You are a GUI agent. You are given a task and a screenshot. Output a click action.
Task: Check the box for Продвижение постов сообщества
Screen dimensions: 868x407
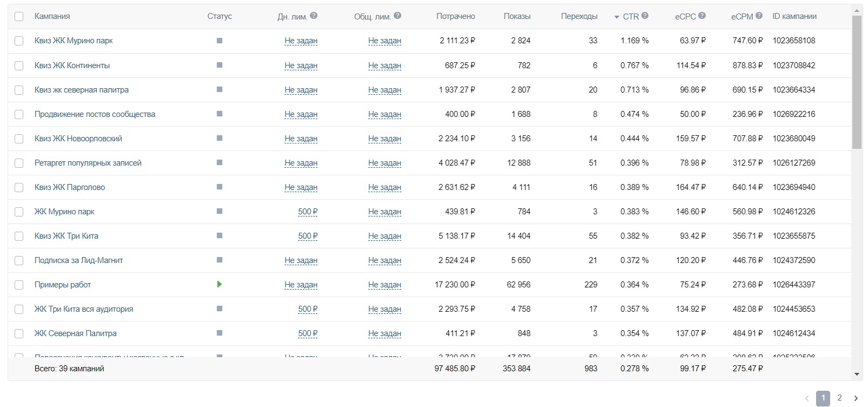[19, 114]
